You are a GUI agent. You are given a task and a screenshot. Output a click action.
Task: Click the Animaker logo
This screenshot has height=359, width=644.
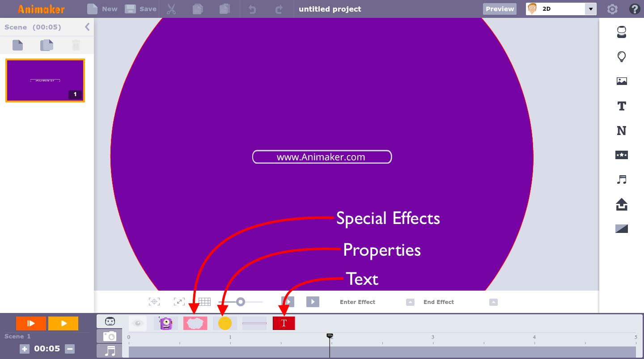(x=41, y=9)
